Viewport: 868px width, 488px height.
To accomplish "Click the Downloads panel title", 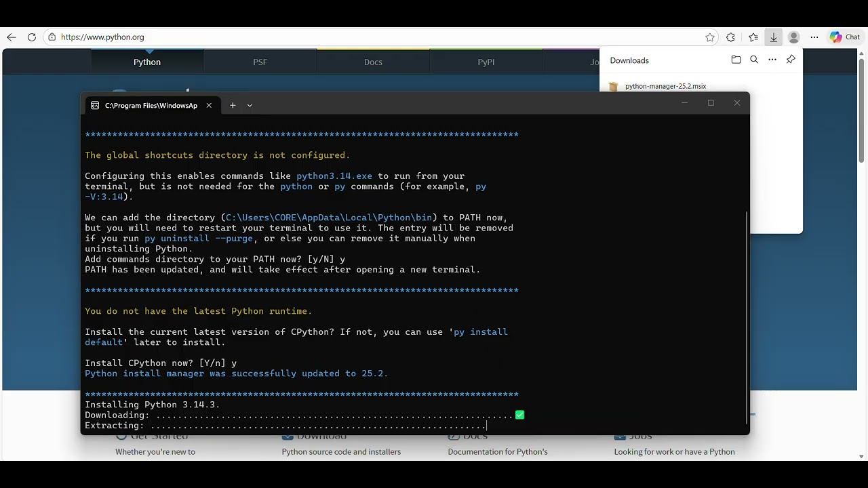I will click(x=629, y=60).
